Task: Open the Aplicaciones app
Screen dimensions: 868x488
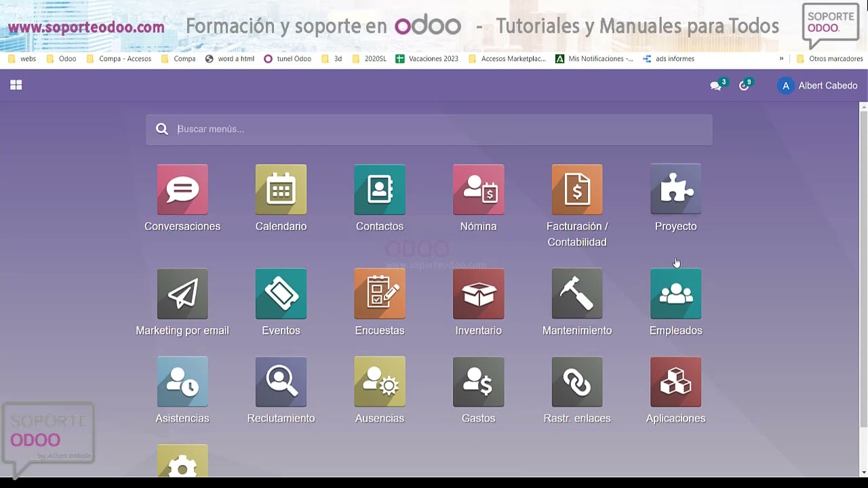Action: point(676,382)
